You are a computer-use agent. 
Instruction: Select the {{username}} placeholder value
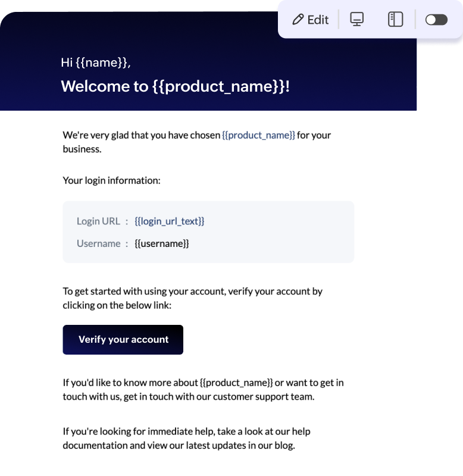(162, 243)
